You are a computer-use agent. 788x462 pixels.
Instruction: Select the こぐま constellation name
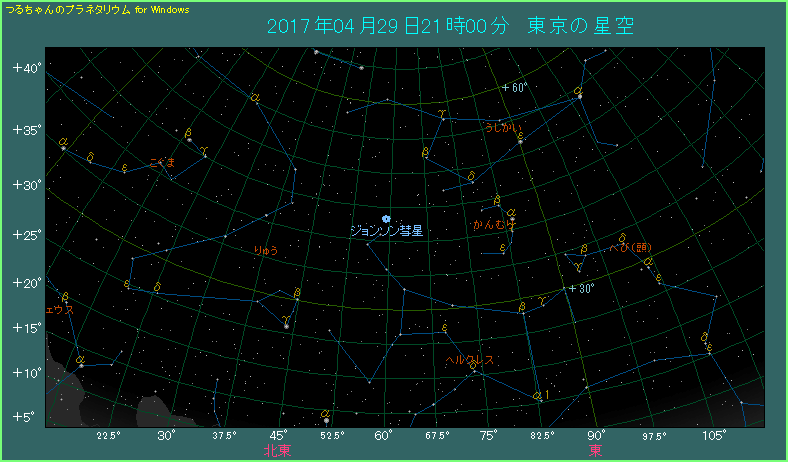coord(161,161)
